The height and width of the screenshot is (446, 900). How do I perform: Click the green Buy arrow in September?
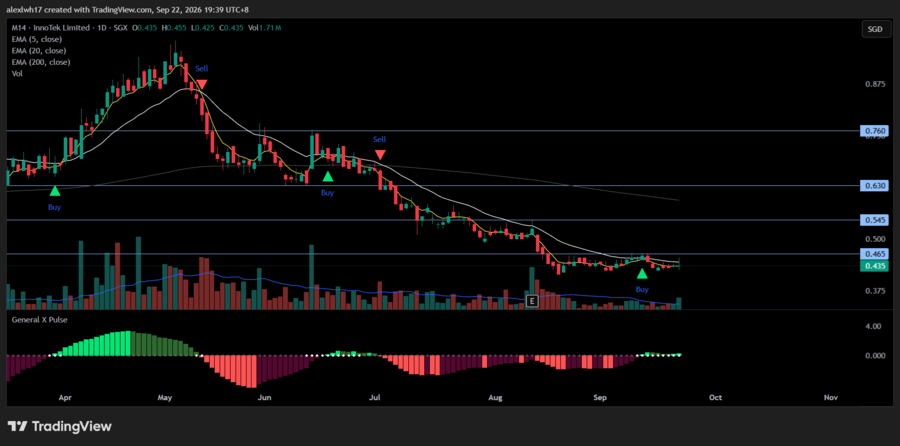(642, 273)
